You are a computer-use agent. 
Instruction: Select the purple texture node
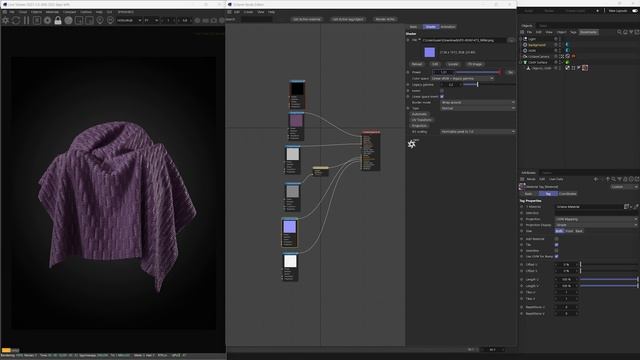(296, 127)
